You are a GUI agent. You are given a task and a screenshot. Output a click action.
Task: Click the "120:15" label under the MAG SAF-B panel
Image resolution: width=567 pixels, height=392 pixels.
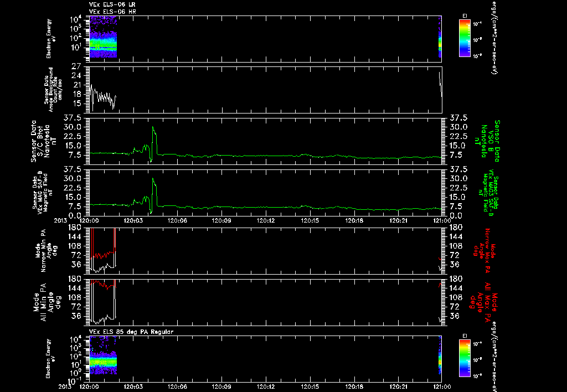[310, 220]
